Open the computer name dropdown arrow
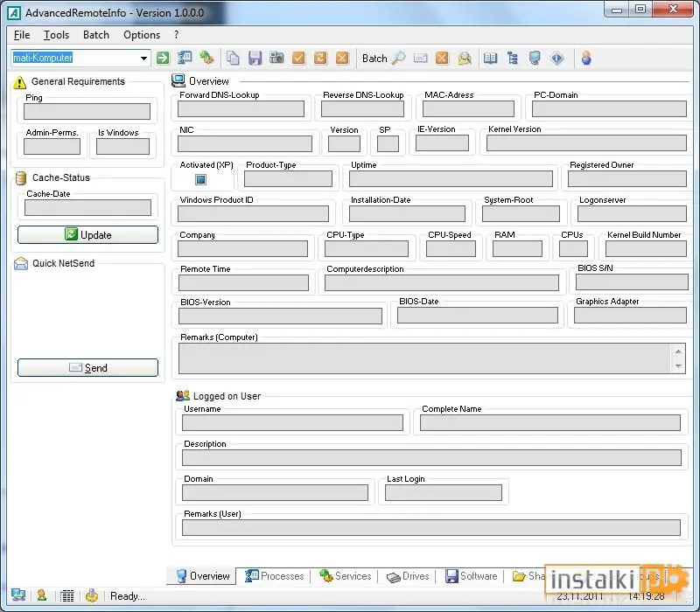 click(143, 58)
